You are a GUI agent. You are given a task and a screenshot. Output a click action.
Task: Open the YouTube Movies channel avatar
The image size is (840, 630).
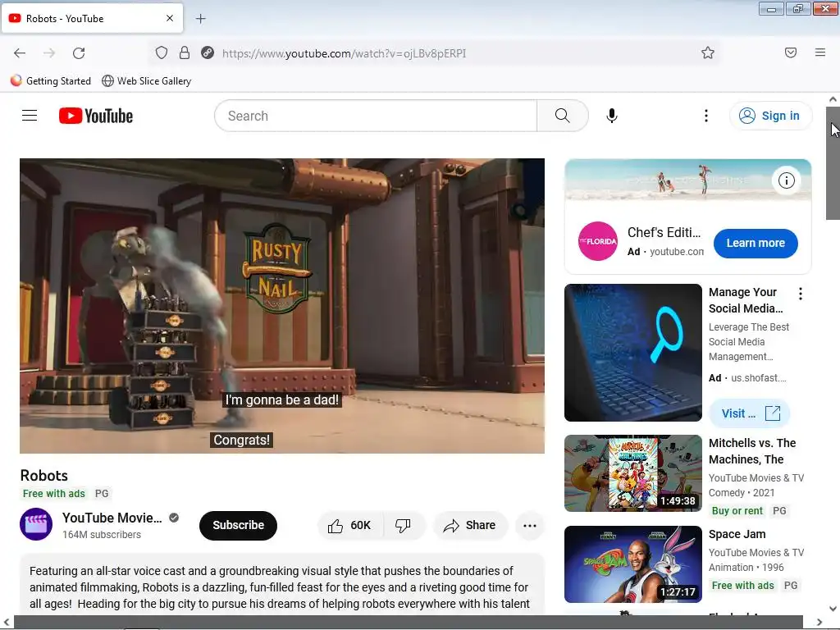pos(36,524)
